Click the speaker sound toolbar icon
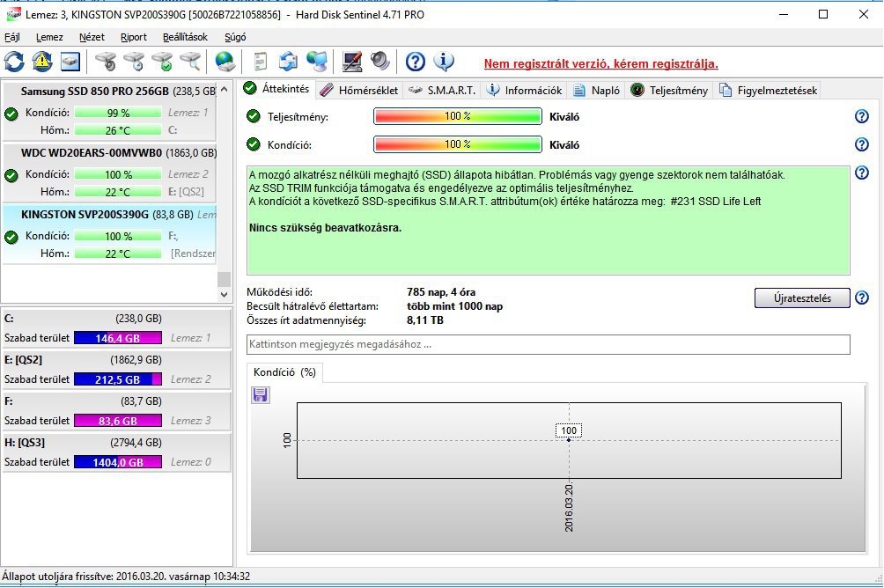The width and height of the screenshot is (884, 588). [380, 62]
